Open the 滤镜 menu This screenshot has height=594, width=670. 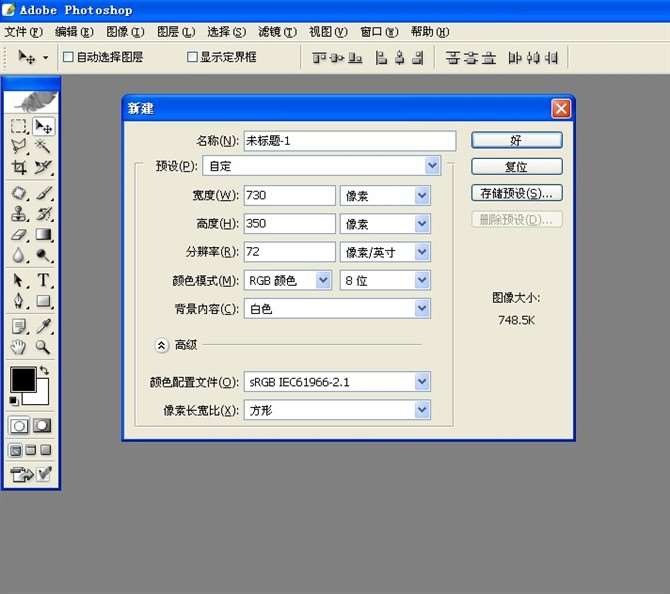[278, 32]
